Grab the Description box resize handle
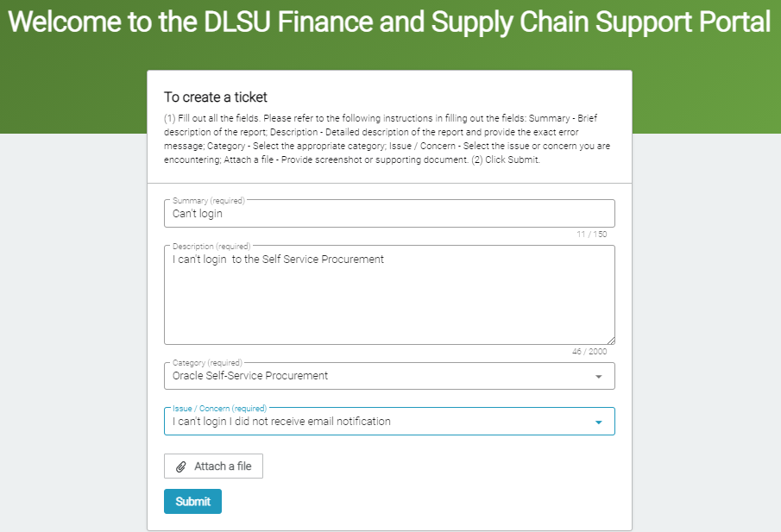Viewport: 781px width, 532px height. tap(610, 340)
